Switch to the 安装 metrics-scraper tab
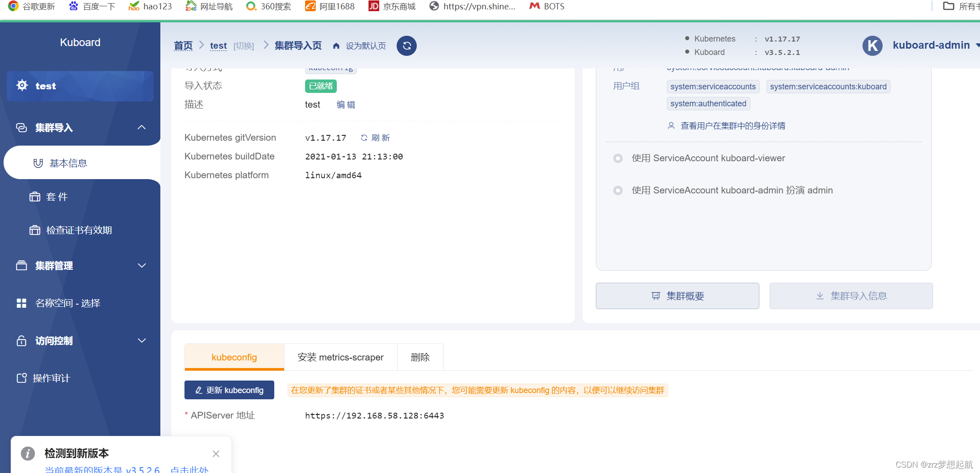Viewport: 980px width, 473px height. point(340,357)
